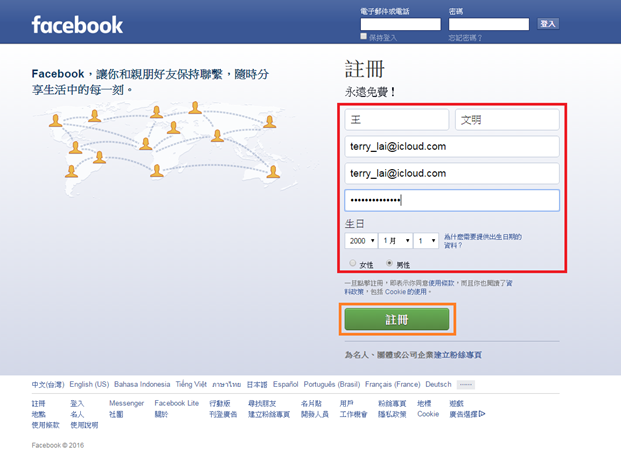Focus the signup password field with dots
The height and width of the screenshot is (453, 621).
pos(452,200)
